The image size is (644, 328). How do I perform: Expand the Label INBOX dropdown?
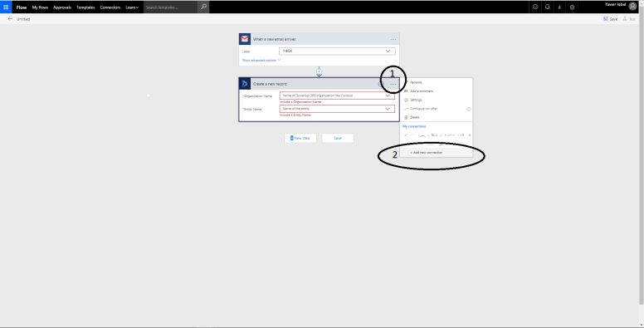click(x=337, y=51)
